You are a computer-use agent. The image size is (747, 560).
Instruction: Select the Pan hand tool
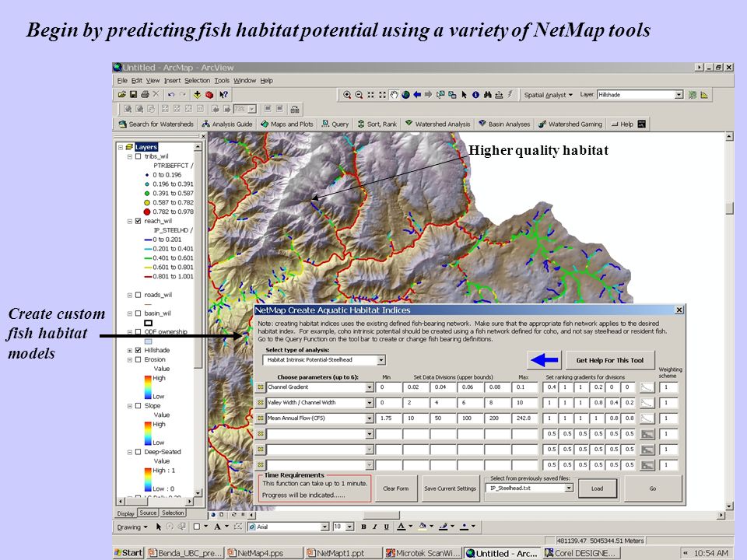[394, 95]
